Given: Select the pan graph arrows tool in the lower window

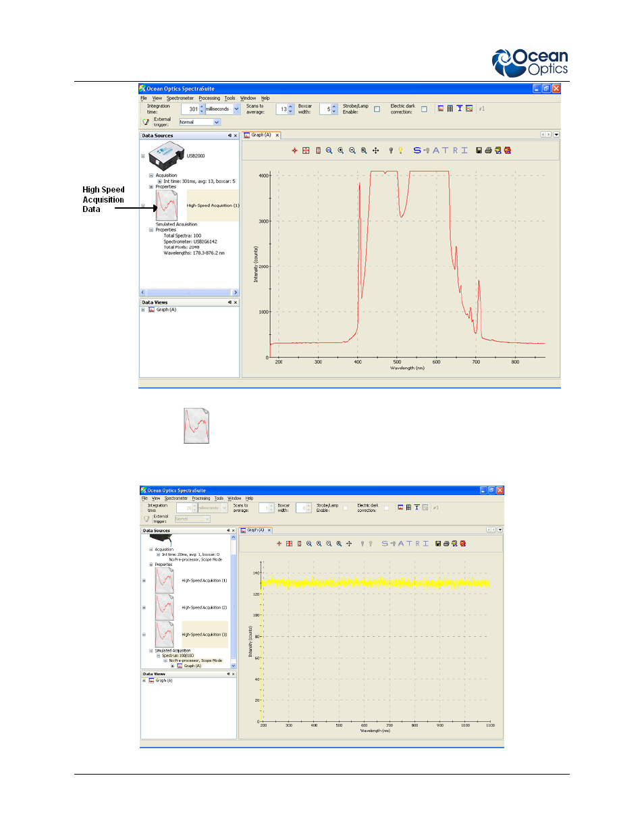Looking at the screenshot, I should click(349, 544).
